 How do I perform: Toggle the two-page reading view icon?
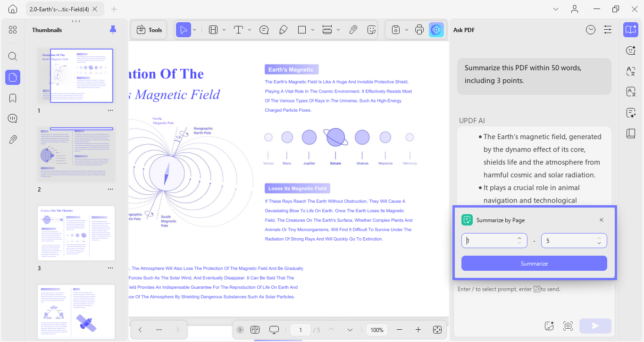[x=255, y=330]
